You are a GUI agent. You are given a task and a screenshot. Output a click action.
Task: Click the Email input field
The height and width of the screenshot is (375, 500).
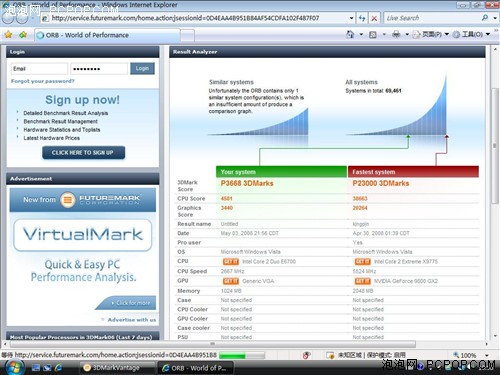(39, 69)
